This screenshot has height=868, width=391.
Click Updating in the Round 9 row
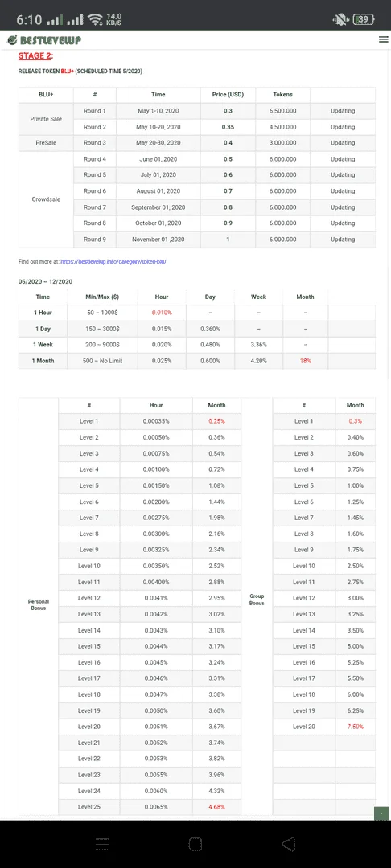click(343, 240)
